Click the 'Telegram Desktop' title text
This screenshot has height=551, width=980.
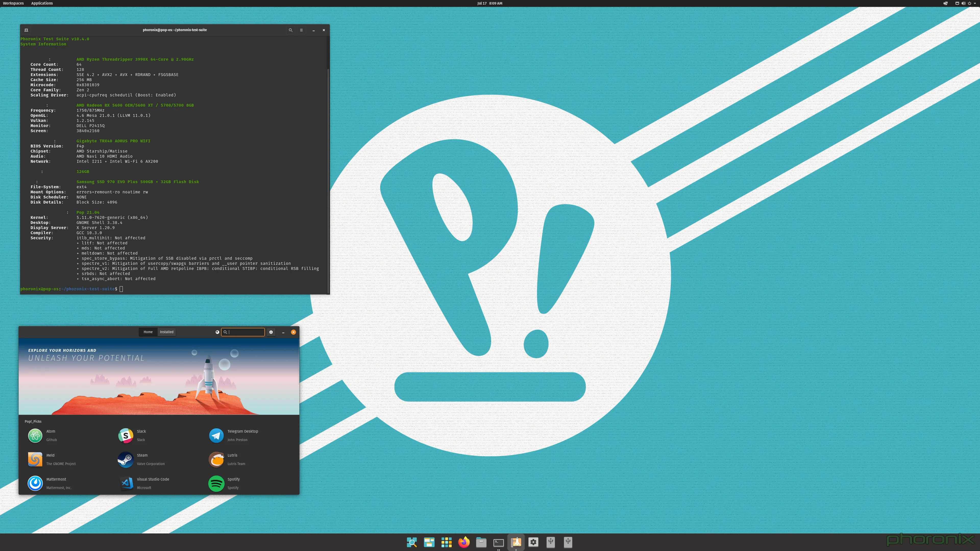tap(243, 431)
